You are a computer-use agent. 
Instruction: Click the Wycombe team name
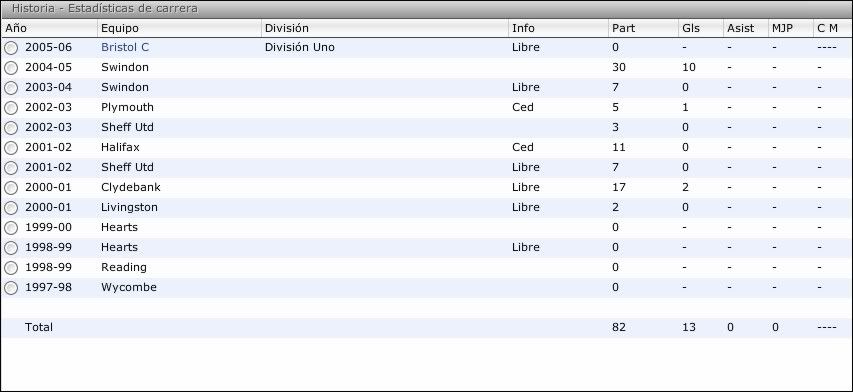click(x=129, y=287)
